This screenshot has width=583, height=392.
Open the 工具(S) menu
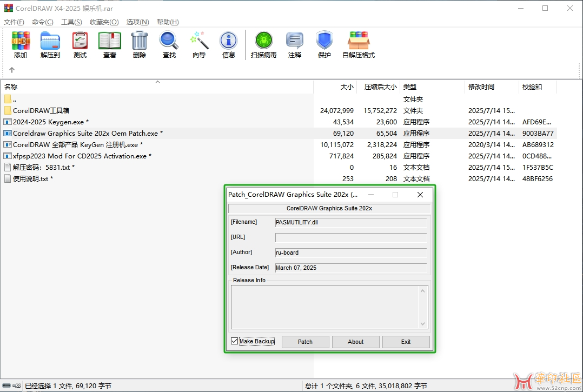71,22
